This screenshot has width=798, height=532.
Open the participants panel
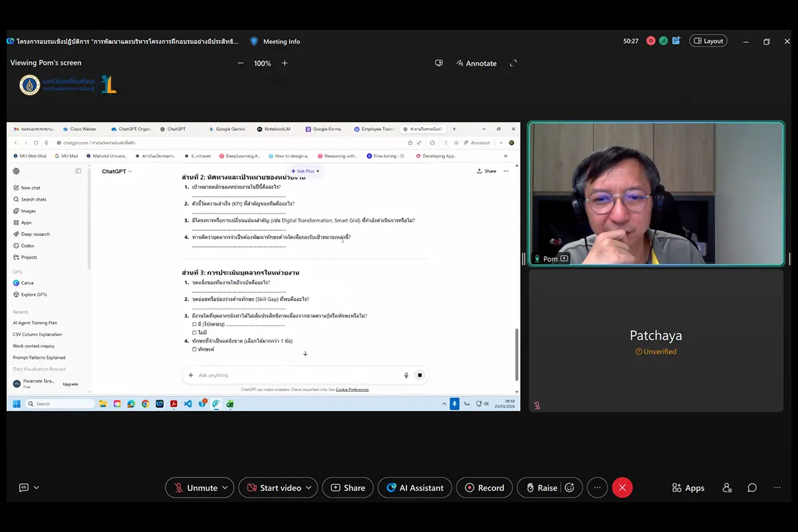coord(727,487)
